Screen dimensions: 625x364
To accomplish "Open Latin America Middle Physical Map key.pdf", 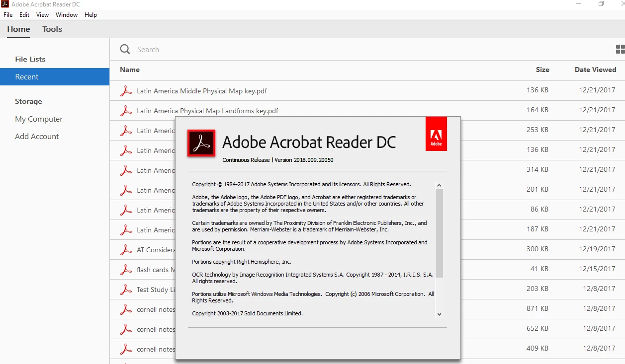I will [202, 91].
